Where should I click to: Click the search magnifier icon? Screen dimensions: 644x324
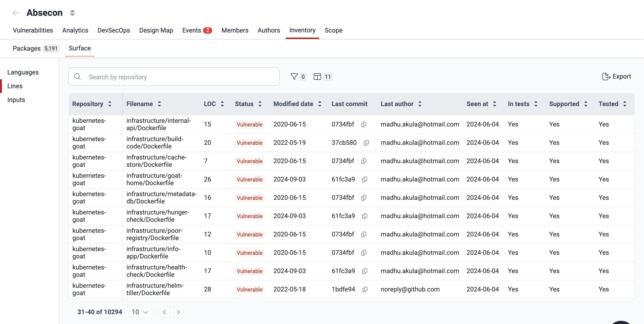tap(77, 77)
